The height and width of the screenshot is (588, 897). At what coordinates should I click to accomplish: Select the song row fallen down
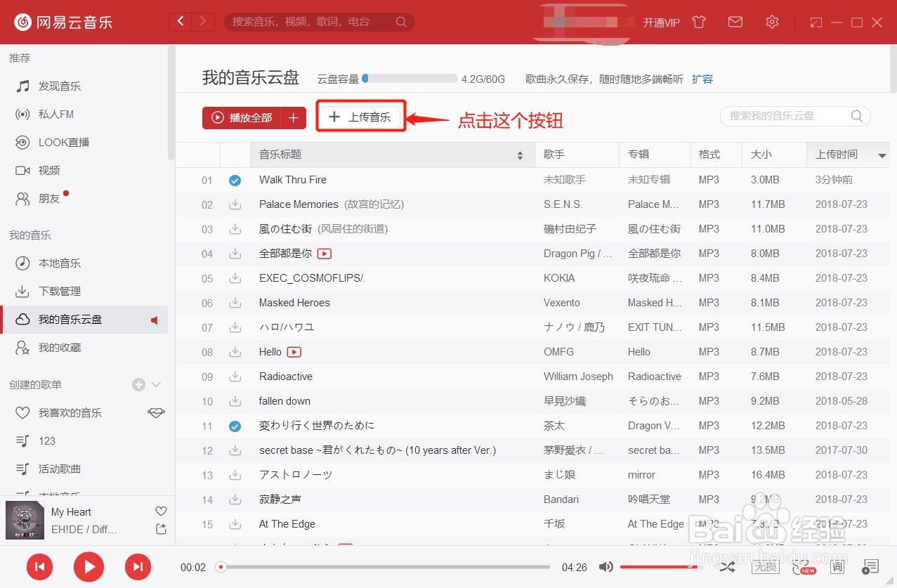click(532, 401)
